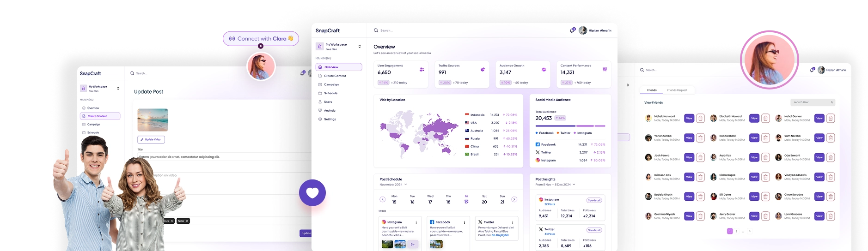Delete friend Bill Gates with trash icon

pos(765,197)
